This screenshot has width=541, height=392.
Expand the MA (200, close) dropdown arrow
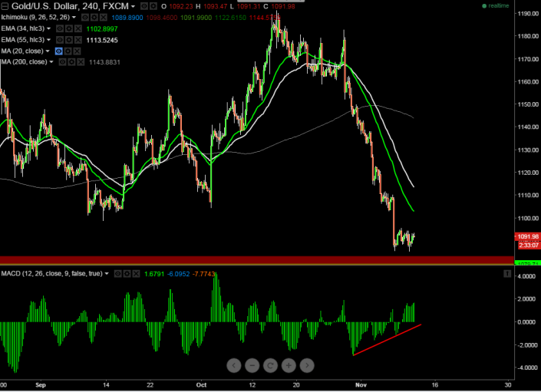tap(51, 62)
